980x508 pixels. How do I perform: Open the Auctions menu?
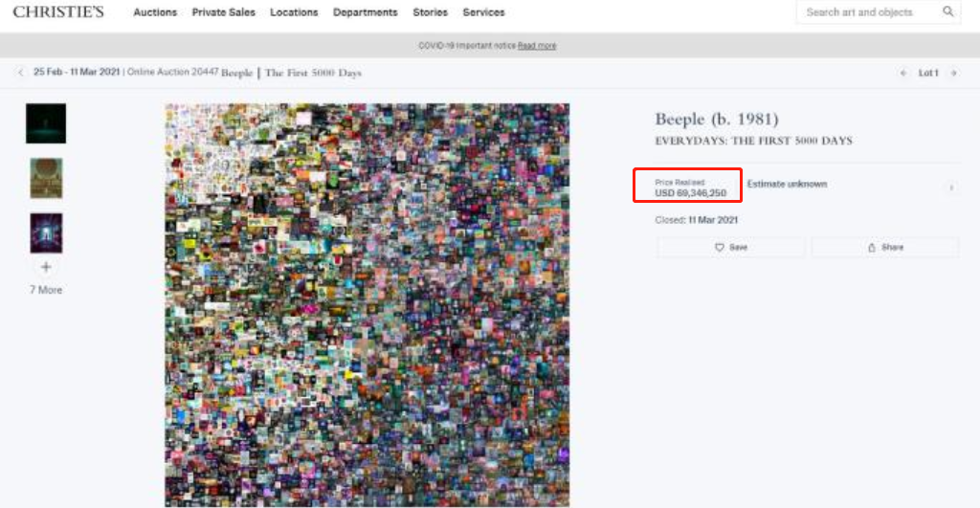click(155, 12)
